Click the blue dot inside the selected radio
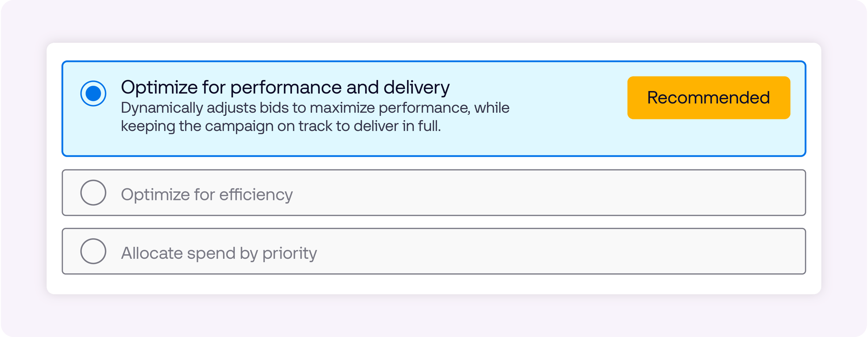 pos(93,93)
